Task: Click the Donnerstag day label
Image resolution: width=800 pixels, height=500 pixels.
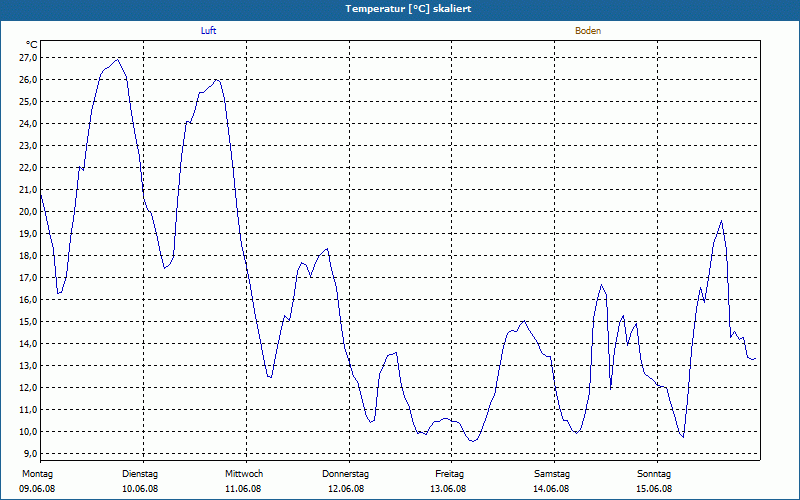Action: click(345, 474)
